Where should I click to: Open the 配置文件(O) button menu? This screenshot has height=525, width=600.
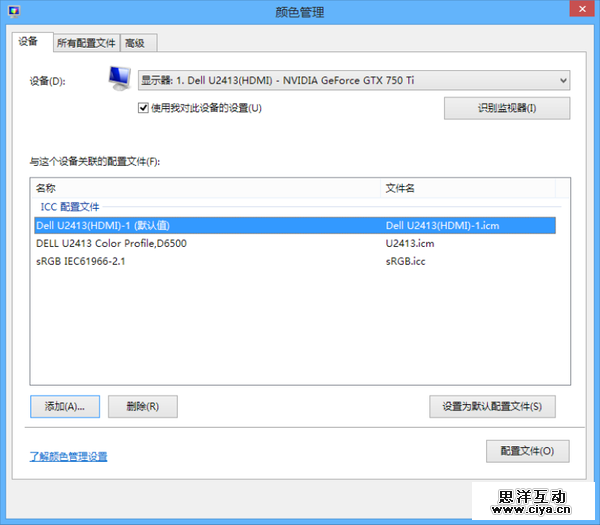pos(527,451)
